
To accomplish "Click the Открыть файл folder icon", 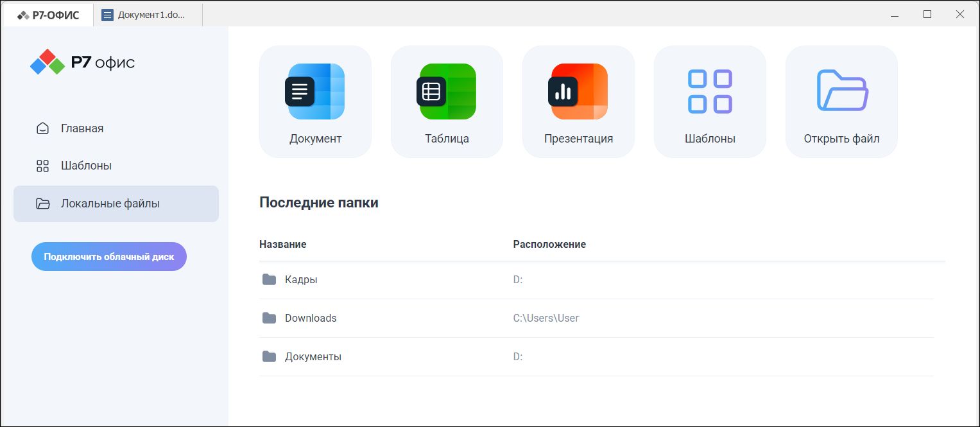I will 842,91.
